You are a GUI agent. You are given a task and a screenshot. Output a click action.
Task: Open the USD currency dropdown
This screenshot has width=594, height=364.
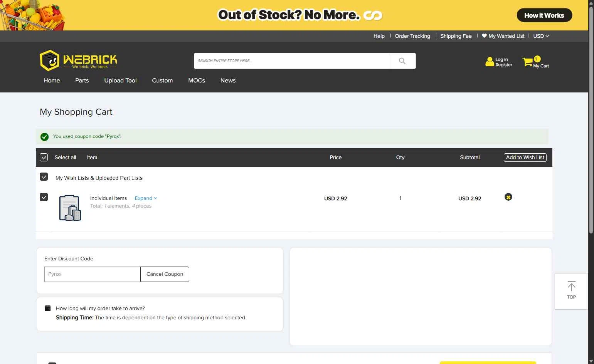[x=541, y=36]
